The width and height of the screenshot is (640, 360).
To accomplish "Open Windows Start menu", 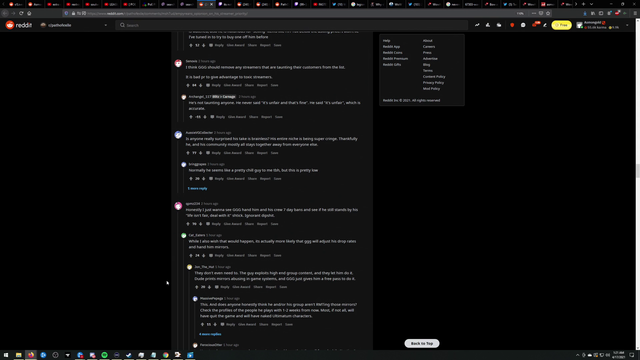I will pyautogui.click(x=6, y=355).
